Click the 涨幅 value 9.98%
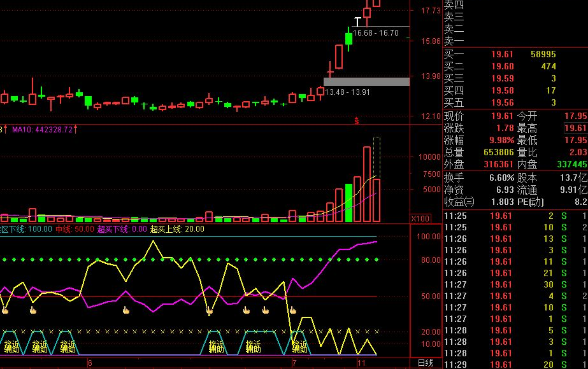 [x=502, y=140]
